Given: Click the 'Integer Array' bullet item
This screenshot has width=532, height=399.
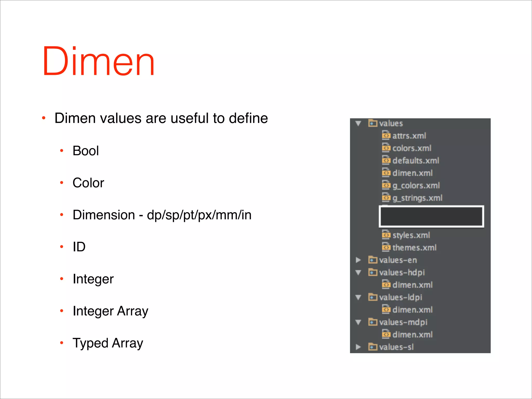Looking at the screenshot, I should point(110,311).
